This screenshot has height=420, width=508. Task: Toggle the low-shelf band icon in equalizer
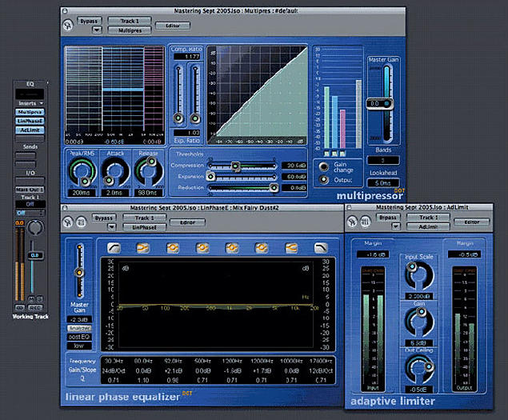(x=143, y=248)
